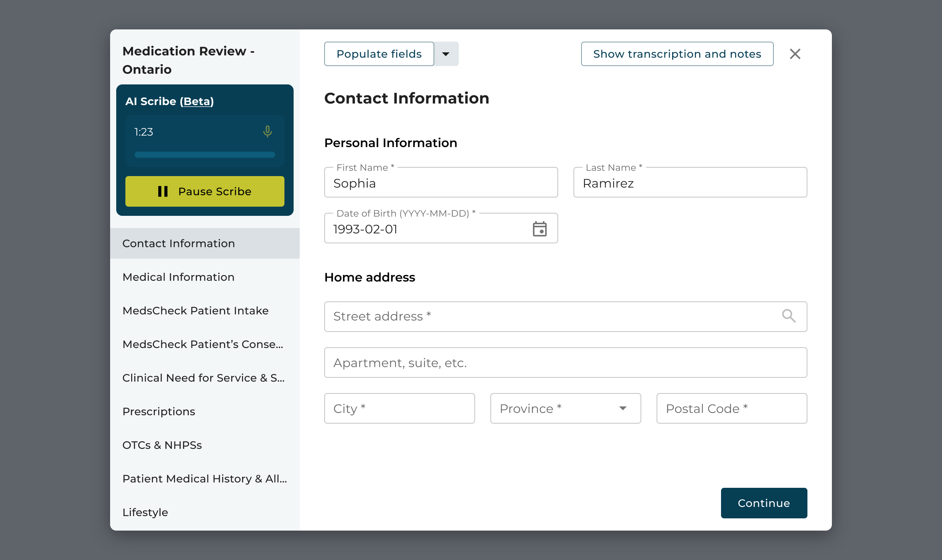Image resolution: width=942 pixels, height=560 pixels.
Task: Click the Date of Birth field
Action: [x=441, y=228]
